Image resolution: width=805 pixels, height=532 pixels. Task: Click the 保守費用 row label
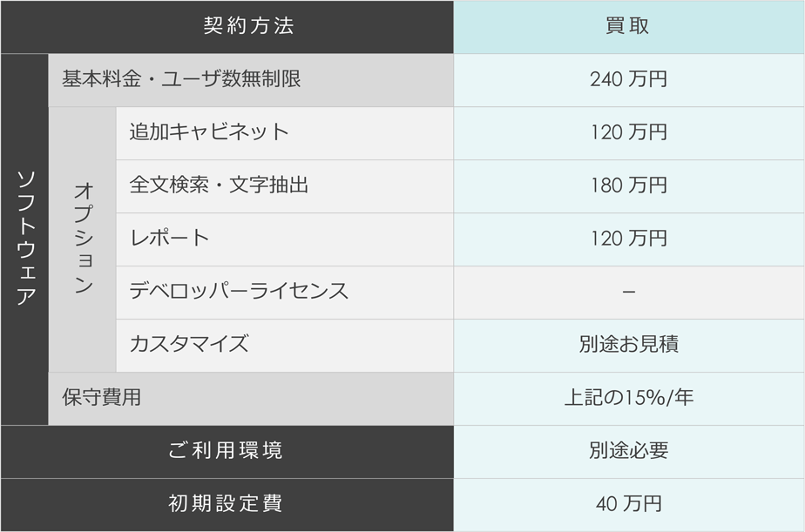tap(251, 399)
